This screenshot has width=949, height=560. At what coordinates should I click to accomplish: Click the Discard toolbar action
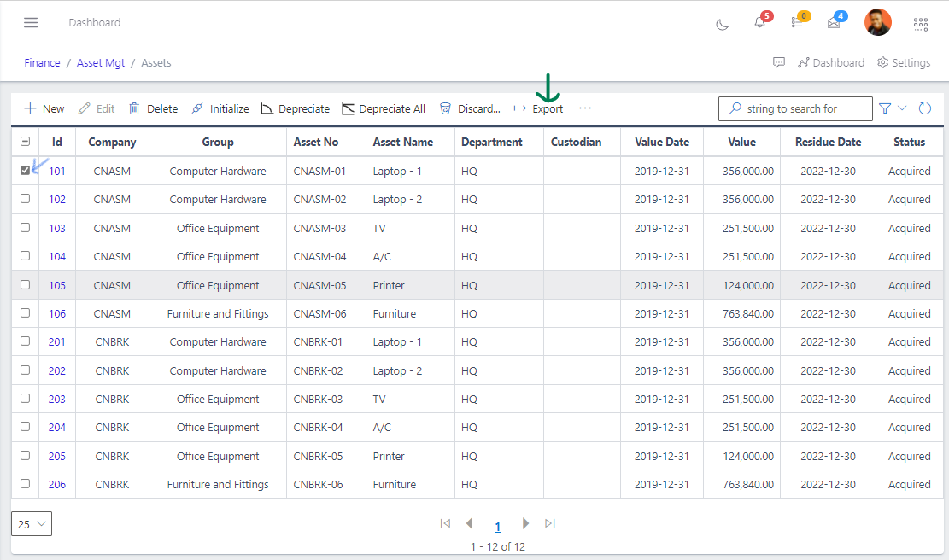(469, 108)
